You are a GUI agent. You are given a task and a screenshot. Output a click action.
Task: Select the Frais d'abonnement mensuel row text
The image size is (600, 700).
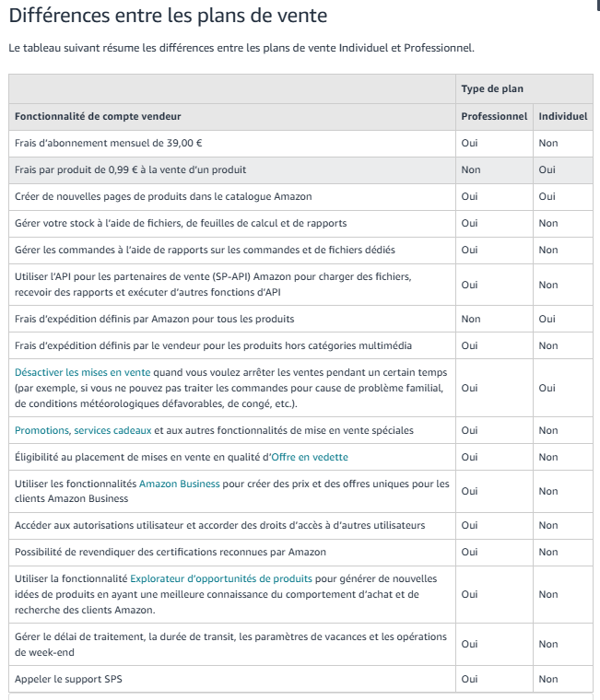click(x=109, y=144)
